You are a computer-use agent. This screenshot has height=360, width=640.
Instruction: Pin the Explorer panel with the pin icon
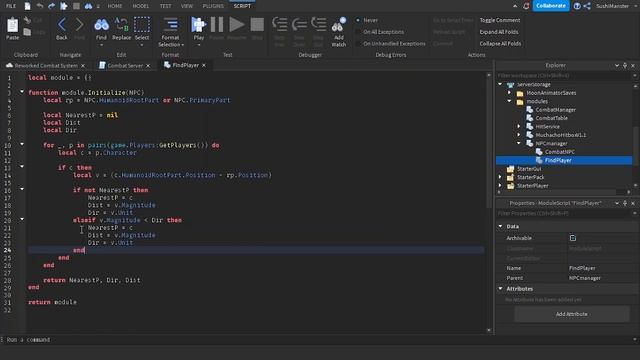click(625, 65)
